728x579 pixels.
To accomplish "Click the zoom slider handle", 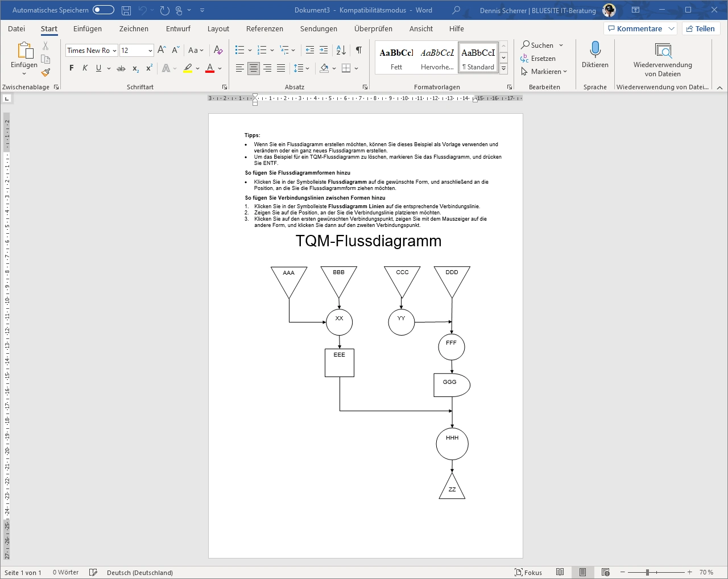I will (647, 572).
